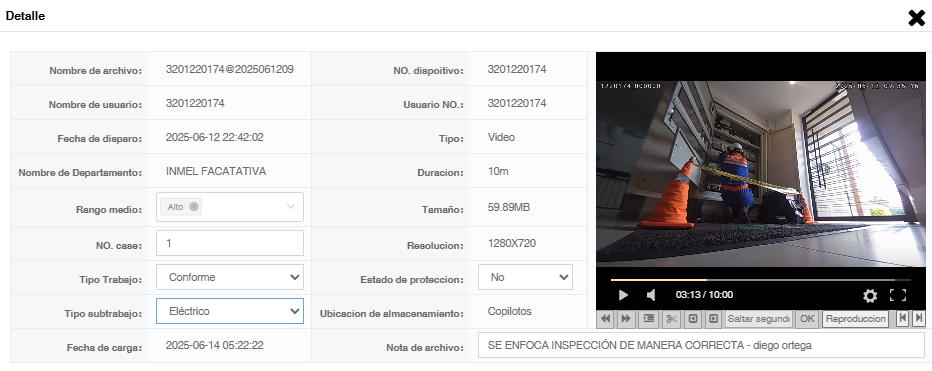Go to the next file
Viewport: 932px width, 371px height.
point(919,318)
